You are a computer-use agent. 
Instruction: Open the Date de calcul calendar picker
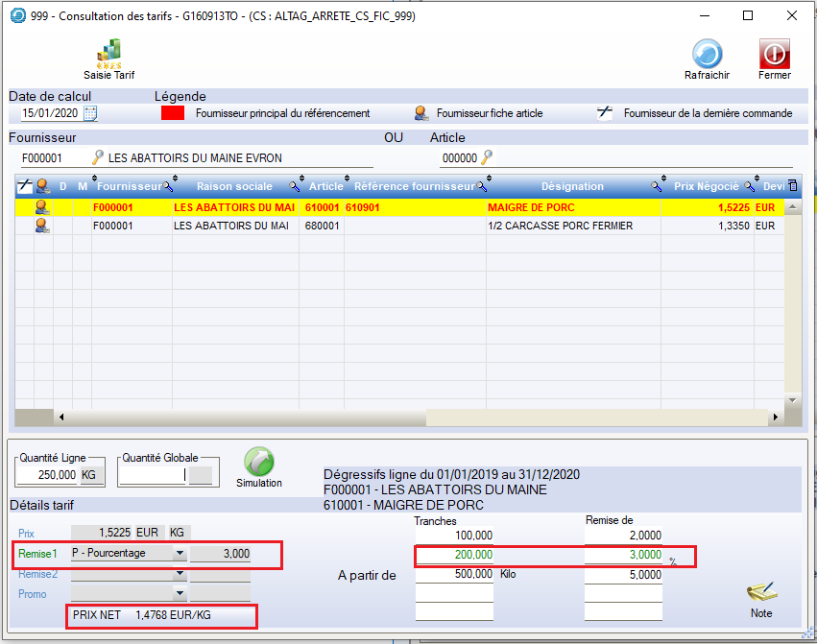tap(91, 113)
